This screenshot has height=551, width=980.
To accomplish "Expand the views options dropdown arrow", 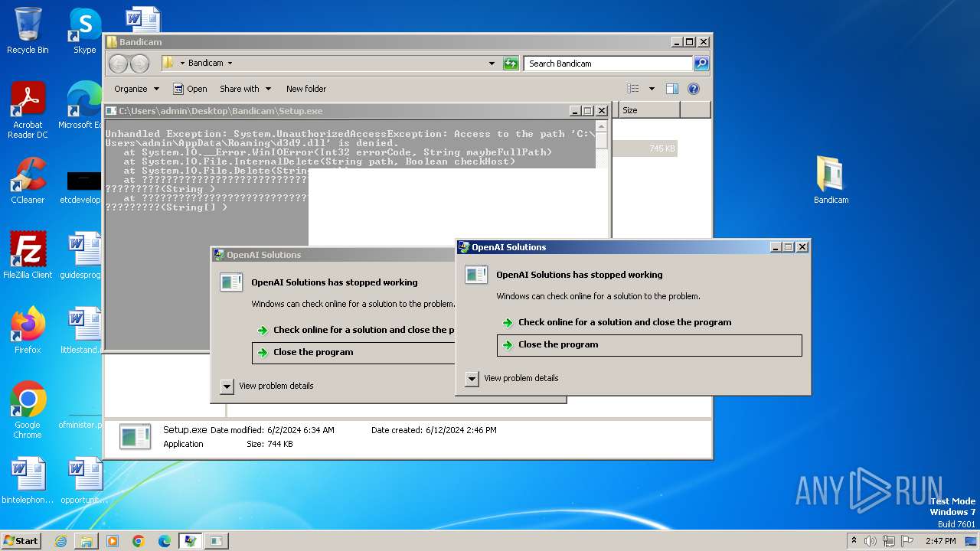I will [x=652, y=89].
